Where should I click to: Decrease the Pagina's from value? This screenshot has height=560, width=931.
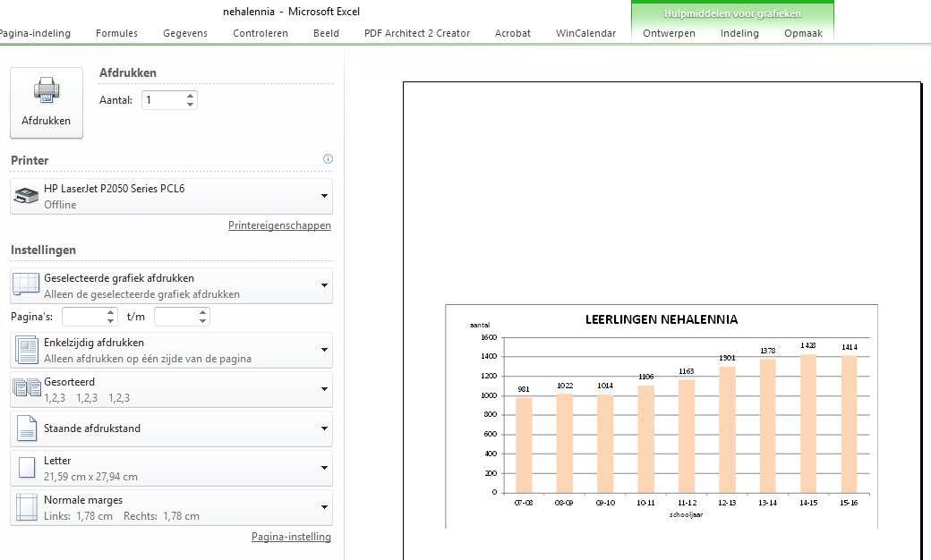click(x=111, y=321)
